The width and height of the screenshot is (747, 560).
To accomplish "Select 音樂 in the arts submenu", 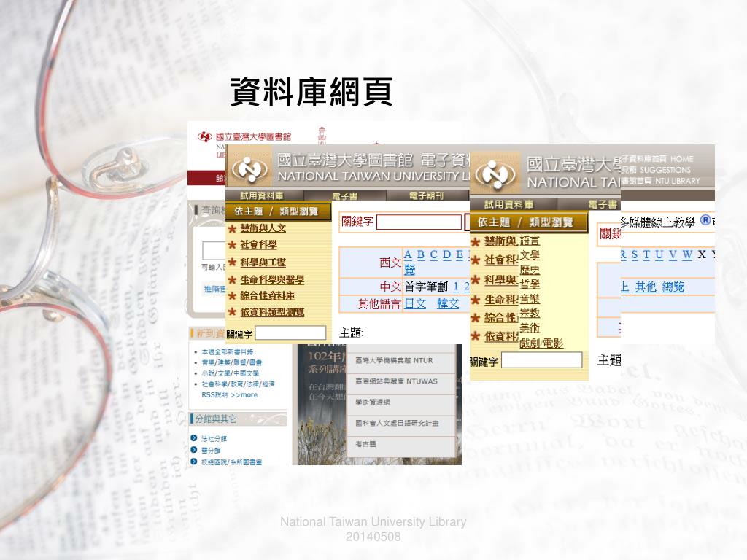I will [x=530, y=299].
